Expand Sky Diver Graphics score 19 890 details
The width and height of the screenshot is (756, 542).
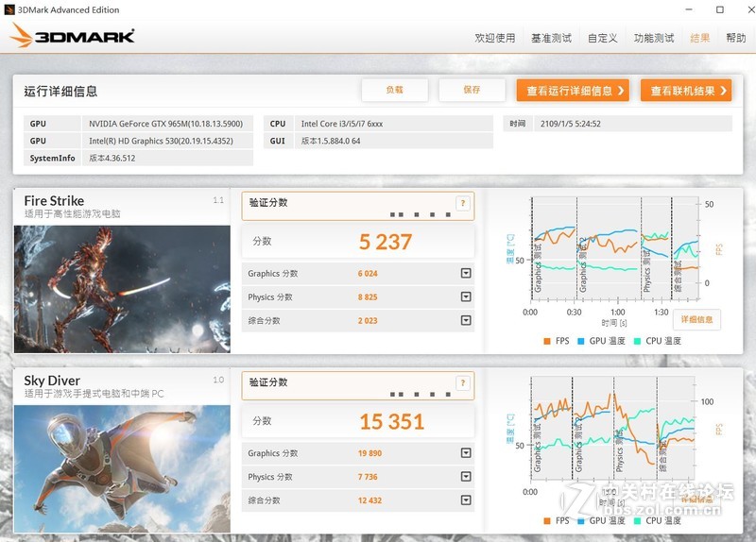point(466,453)
